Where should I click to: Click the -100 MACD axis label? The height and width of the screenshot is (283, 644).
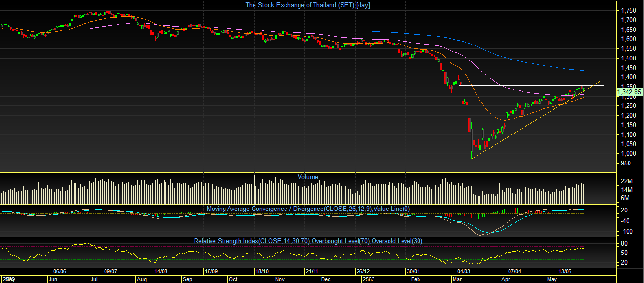(x=626, y=231)
